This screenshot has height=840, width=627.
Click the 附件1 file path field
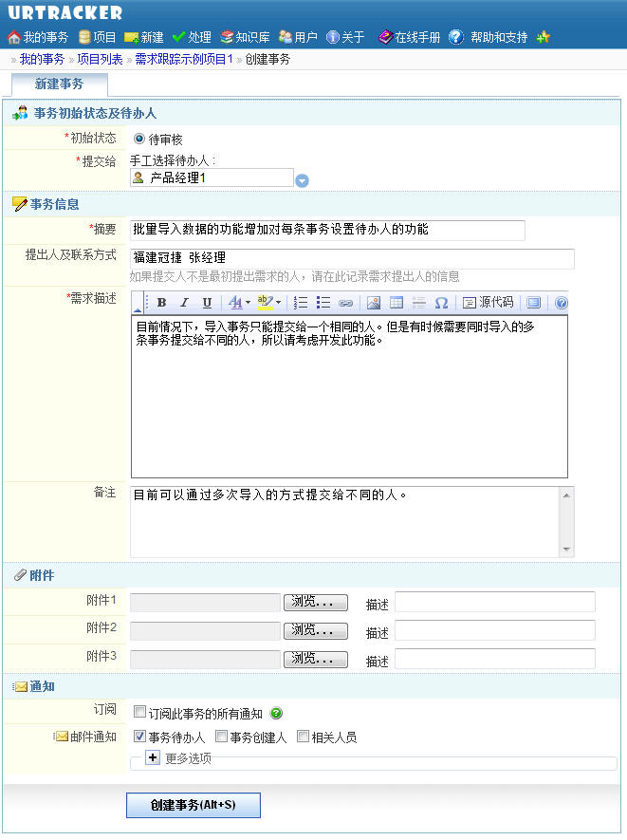click(206, 602)
